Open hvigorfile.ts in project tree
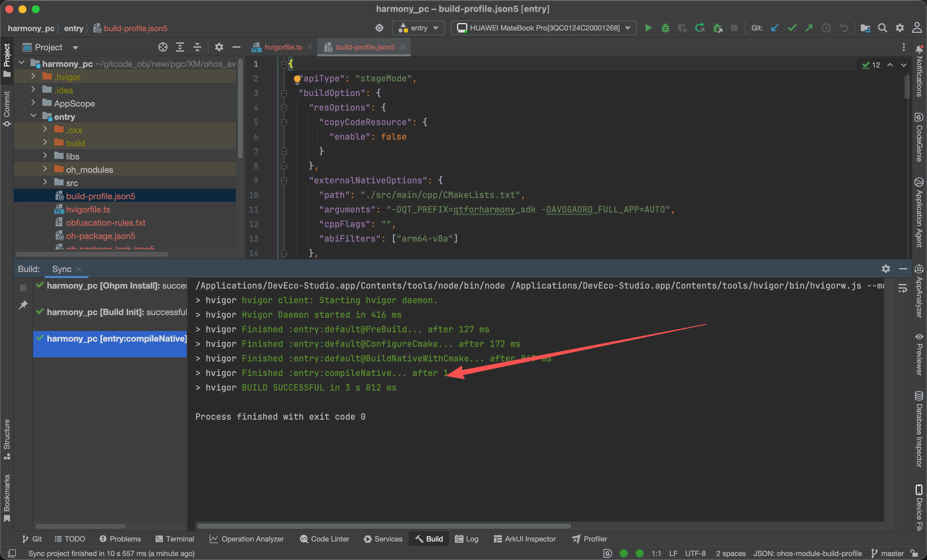 pyautogui.click(x=88, y=209)
